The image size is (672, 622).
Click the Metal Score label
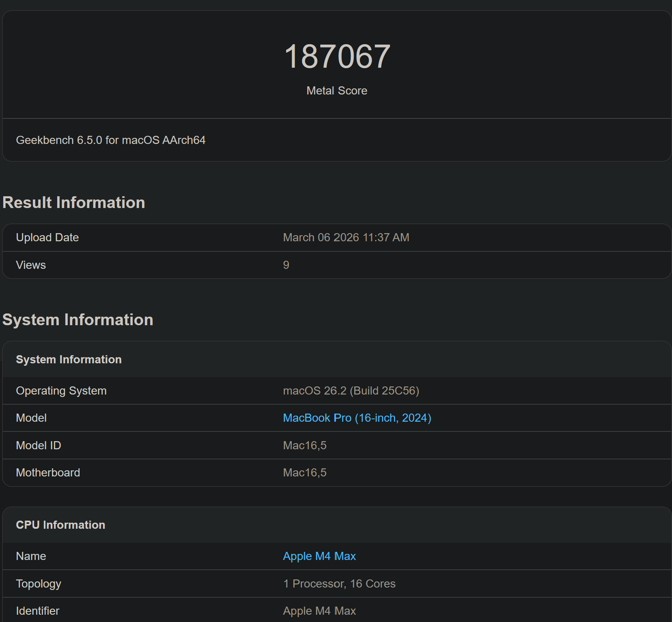tap(337, 91)
